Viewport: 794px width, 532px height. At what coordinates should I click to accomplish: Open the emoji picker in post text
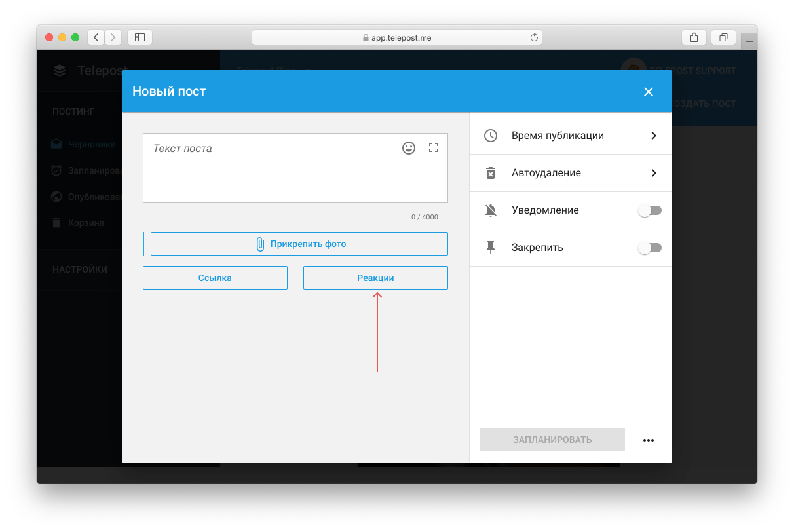(x=409, y=148)
